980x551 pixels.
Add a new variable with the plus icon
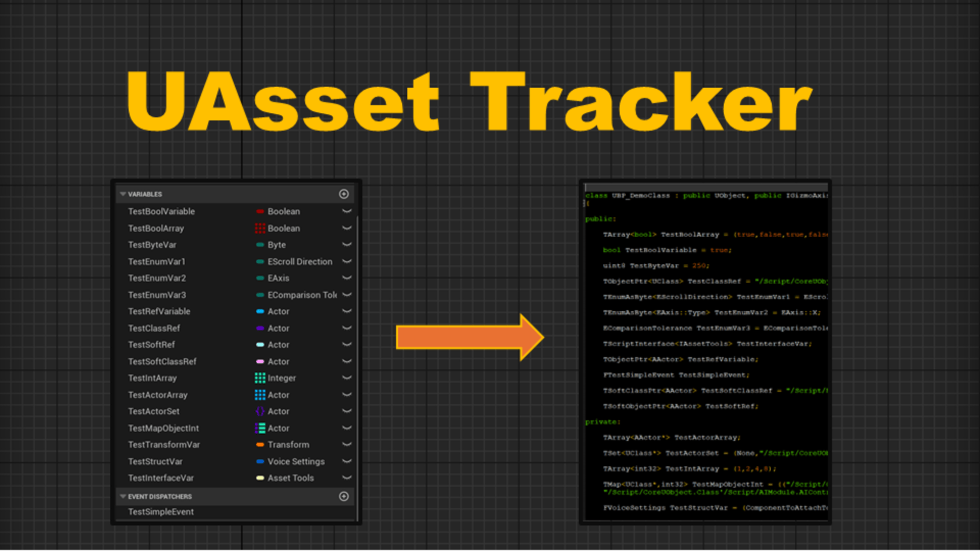tap(344, 194)
